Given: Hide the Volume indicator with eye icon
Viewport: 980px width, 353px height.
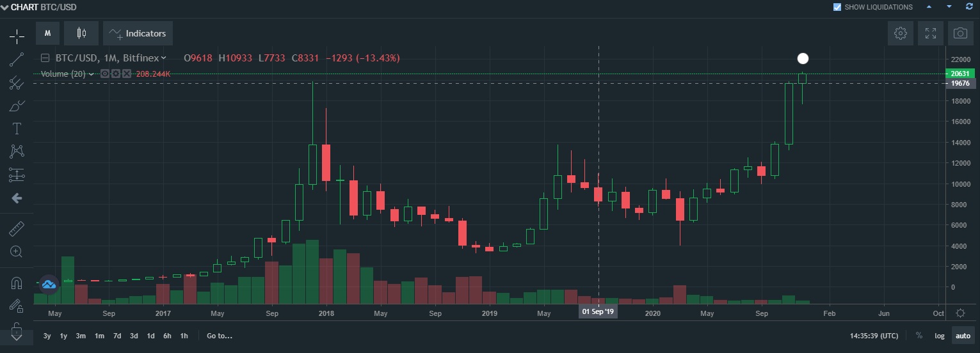Looking at the screenshot, I should point(104,74).
